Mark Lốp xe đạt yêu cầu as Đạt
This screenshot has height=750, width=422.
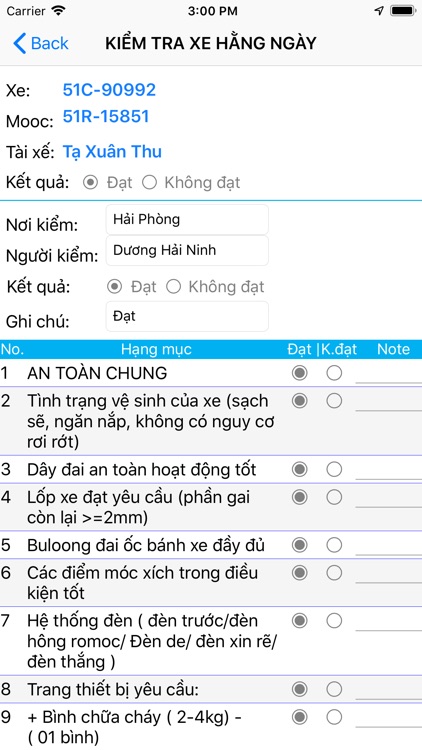pos(300,497)
